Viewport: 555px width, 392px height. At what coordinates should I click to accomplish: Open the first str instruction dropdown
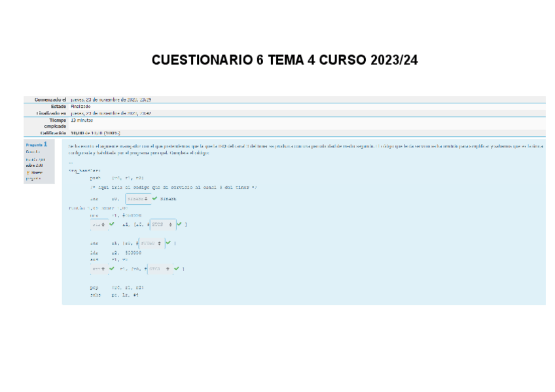coord(98,224)
